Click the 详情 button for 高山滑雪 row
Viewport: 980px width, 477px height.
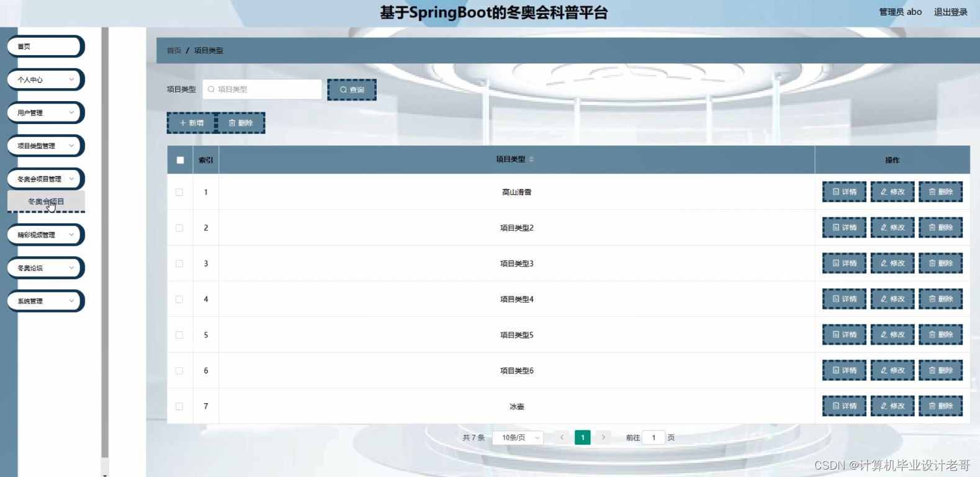[844, 192]
